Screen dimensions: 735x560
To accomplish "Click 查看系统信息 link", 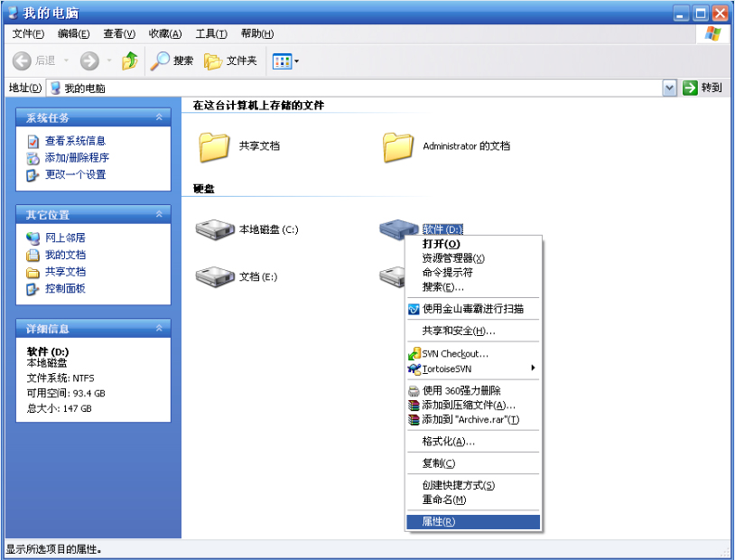I will [x=75, y=141].
